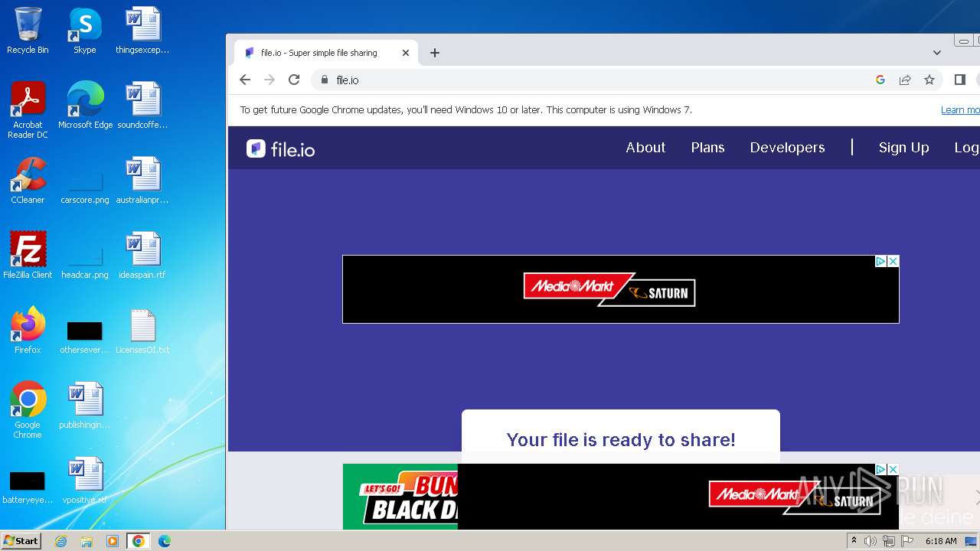Open Chrome's side panel
Image resolution: width=980 pixels, height=551 pixels.
(x=960, y=80)
